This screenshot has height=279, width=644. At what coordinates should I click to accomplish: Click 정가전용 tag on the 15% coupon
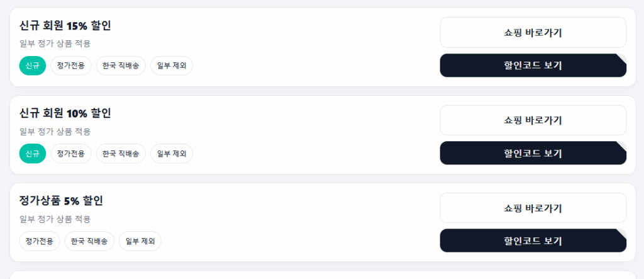71,65
